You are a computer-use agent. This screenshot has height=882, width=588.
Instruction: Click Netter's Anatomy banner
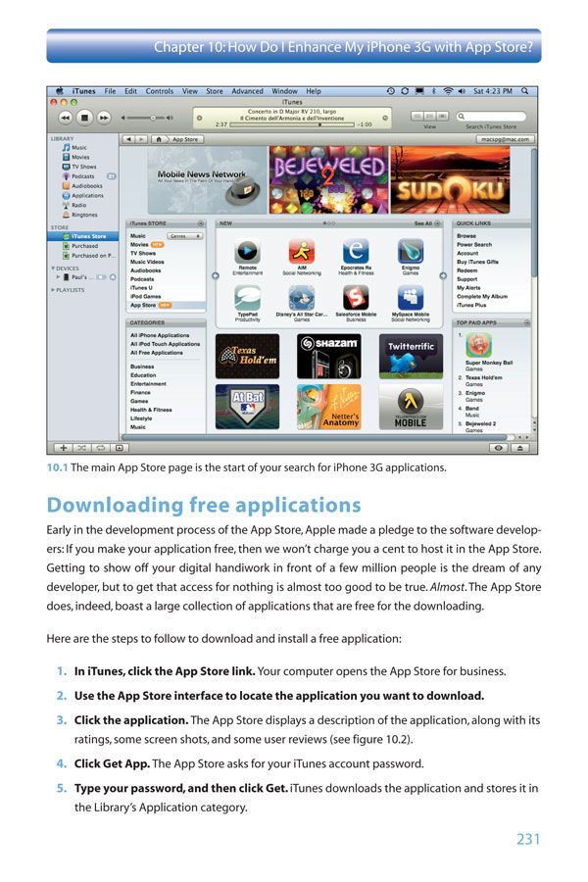[x=328, y=407]
